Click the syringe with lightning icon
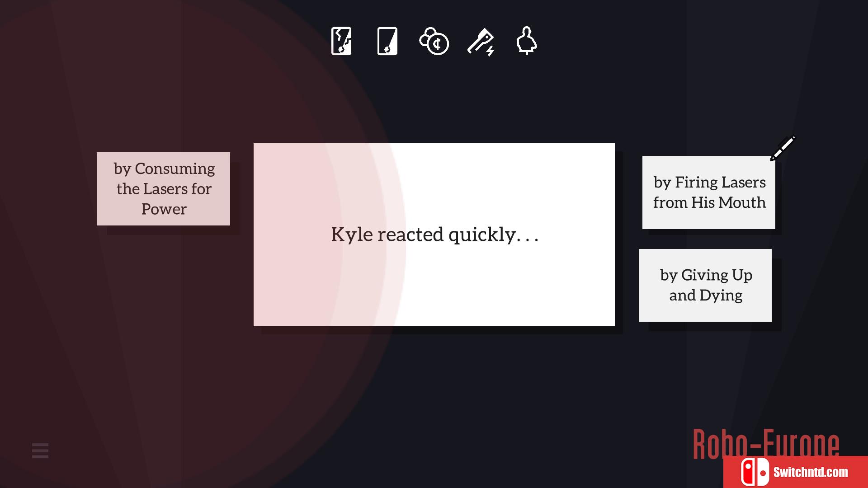 (481, 42)
